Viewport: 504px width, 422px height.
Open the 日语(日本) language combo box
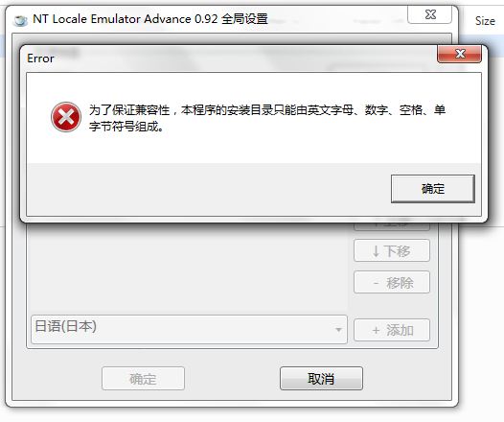(189, 329)
